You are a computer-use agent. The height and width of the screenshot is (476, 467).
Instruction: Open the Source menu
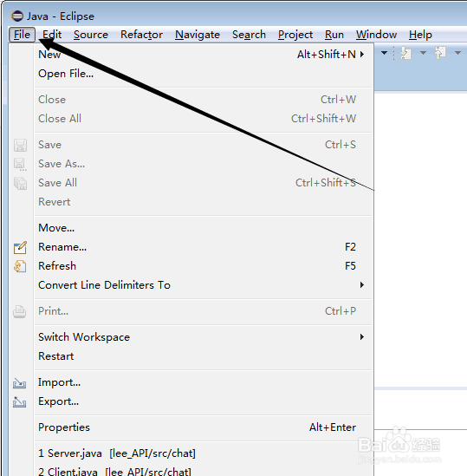click(x=91, y=35)
